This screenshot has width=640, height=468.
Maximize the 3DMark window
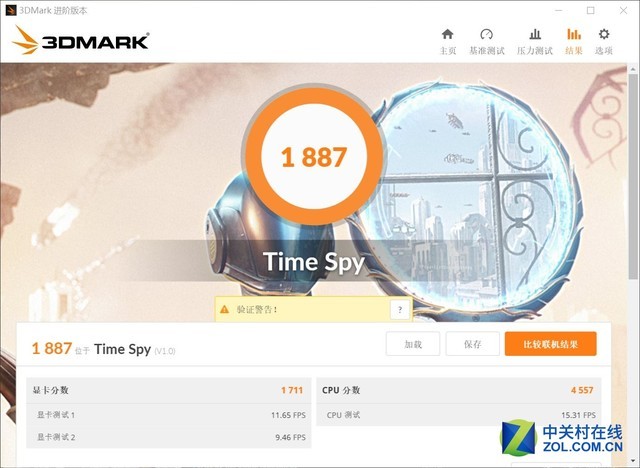coord(590,11)
